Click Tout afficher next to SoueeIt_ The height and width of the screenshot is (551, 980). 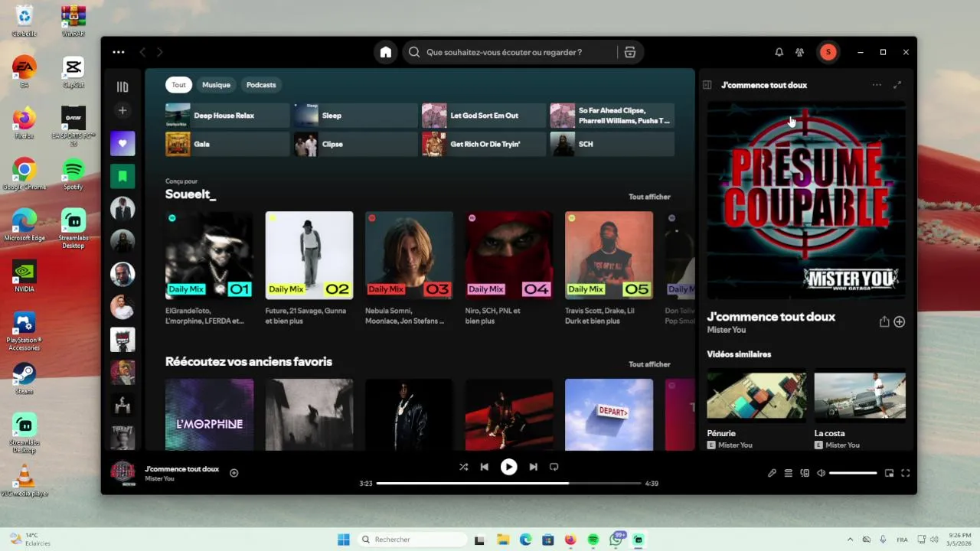point(649,197)
